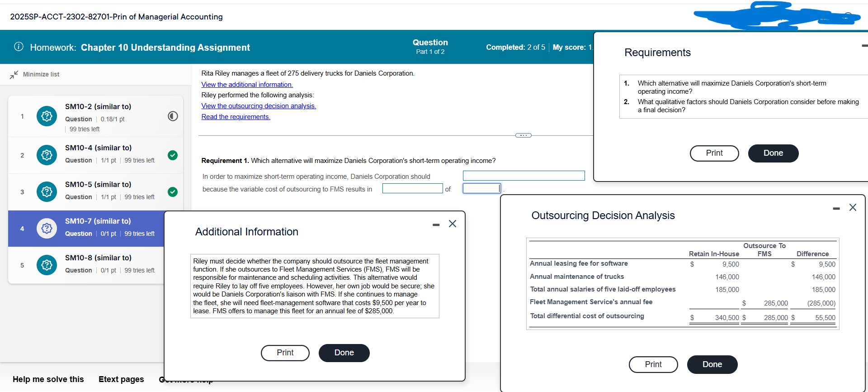Click the '55,500' total difference cell
Viewport: 868px width, 392px height.
825,318
